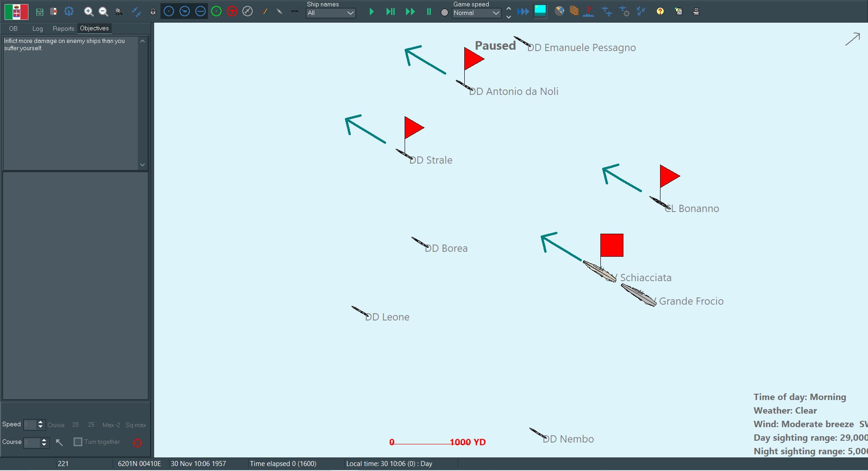Set speed to 20 knots
Image resolution: width=868 pixels, height=471 pixels.
click(x=75, y=424)
